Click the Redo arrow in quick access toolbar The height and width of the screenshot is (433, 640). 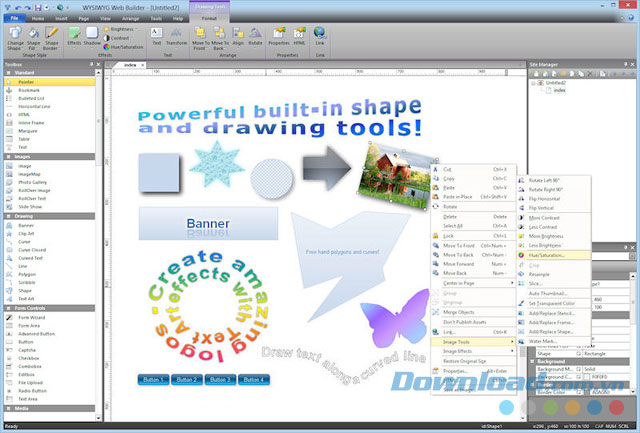28,7
